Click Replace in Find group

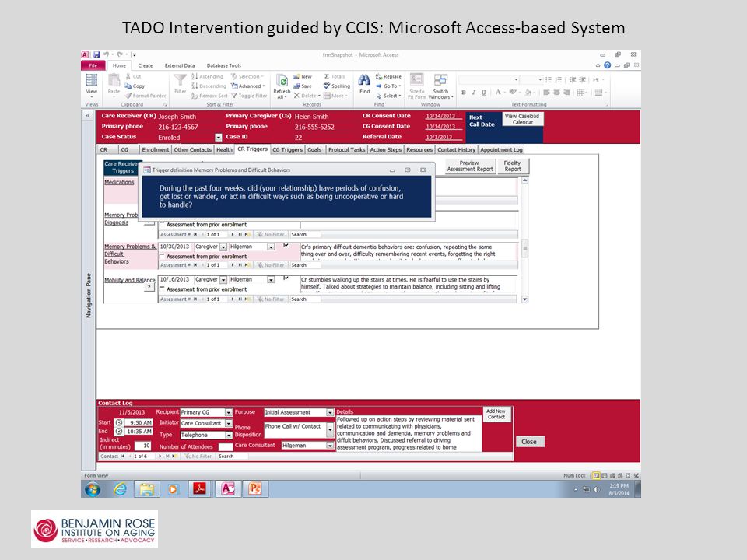click(388, 76)
